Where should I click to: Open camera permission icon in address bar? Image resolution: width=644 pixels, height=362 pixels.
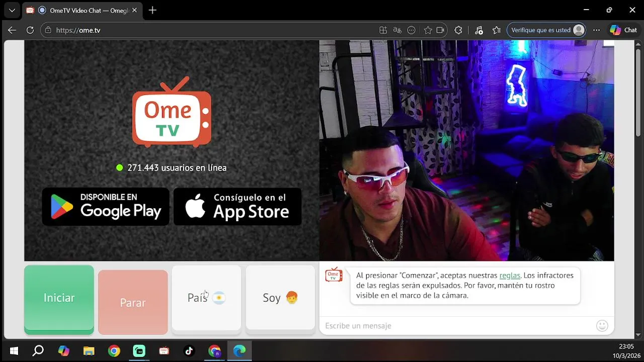pos(441,30)
